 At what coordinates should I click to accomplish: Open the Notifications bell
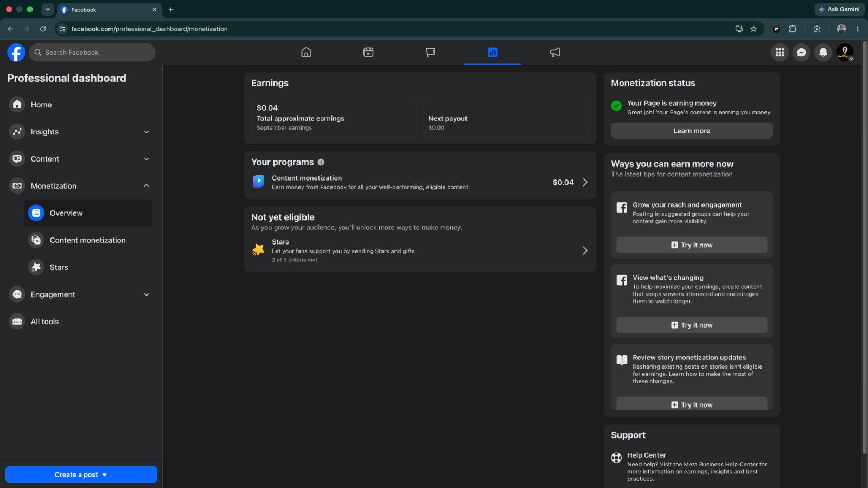pyautogui.click(x=823, y=53)
